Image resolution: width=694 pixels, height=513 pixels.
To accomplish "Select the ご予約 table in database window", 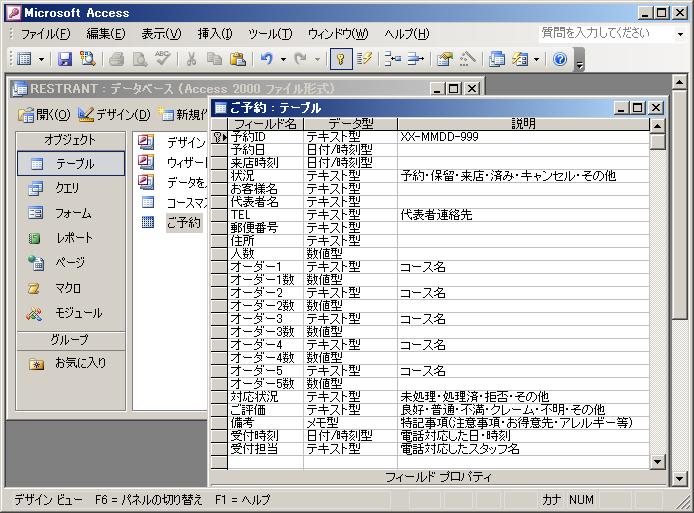I will coord(184,222).
